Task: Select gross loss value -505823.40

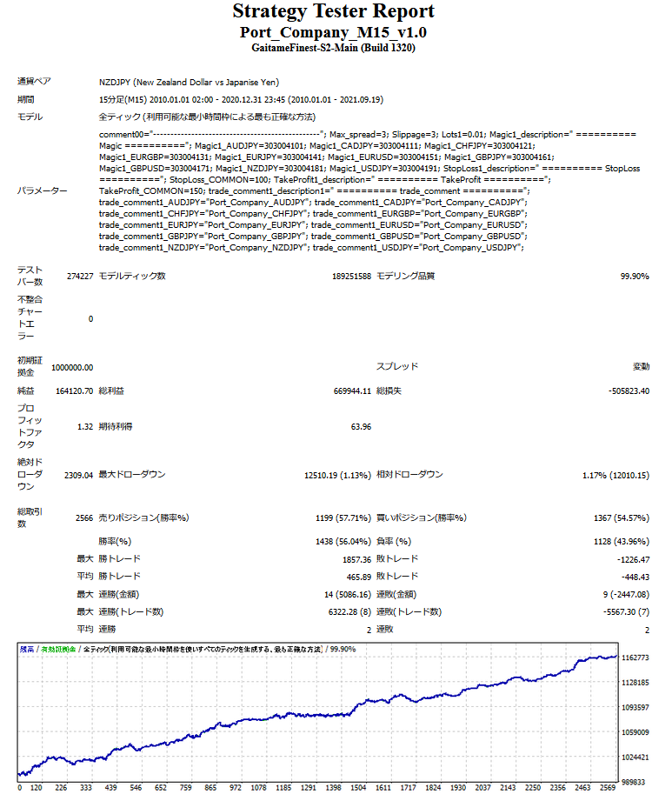Action: click(x=629, y=391)
